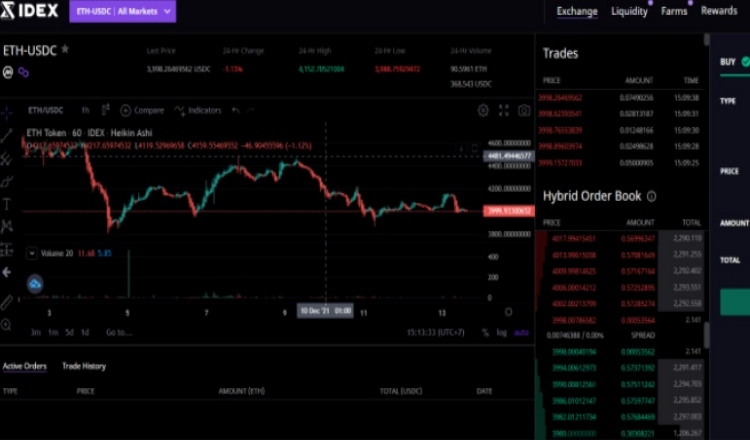Click the order book scrollbar
Image resolution: width=750 pixels, height=440 pixels.
tap(706, 335)
